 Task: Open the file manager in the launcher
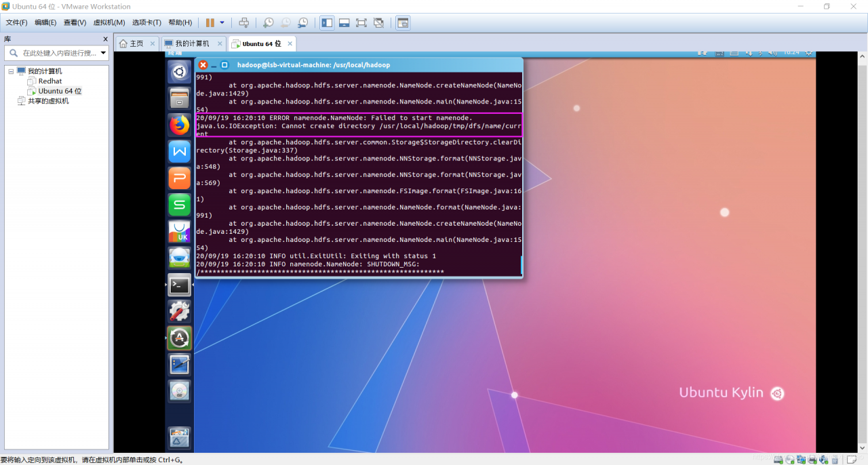click(x=180, y=98)
